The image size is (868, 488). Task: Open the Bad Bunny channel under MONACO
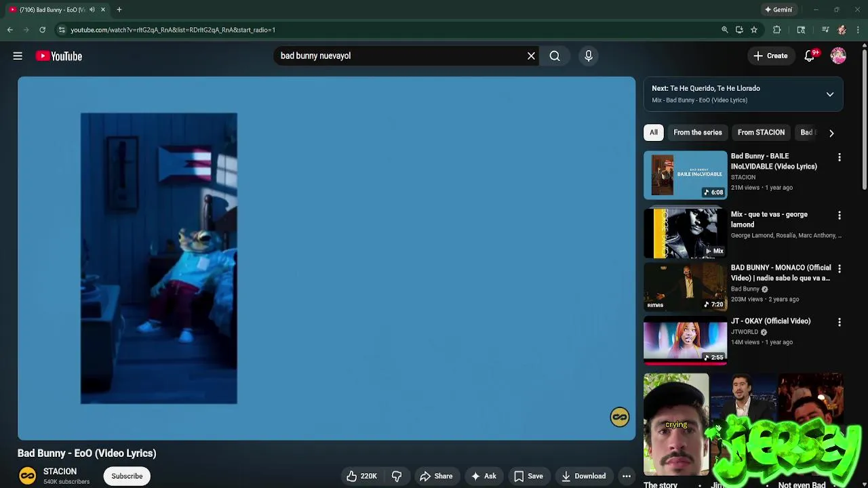pos(745,289)
